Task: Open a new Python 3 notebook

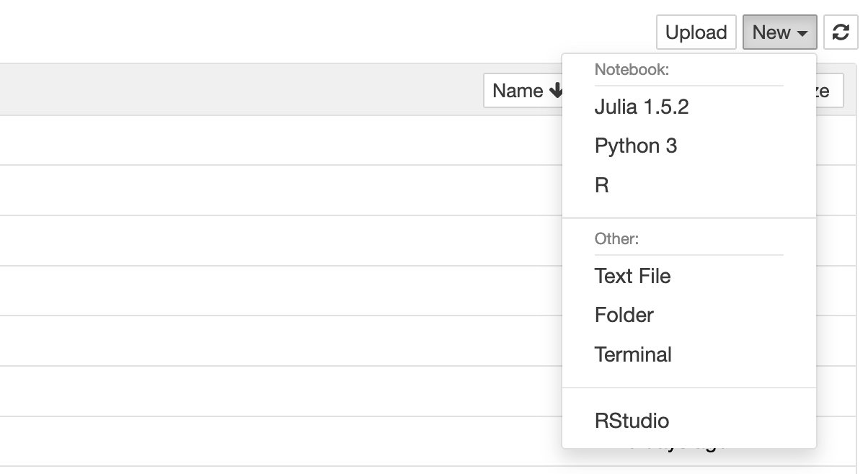Action: coord(637,146)
